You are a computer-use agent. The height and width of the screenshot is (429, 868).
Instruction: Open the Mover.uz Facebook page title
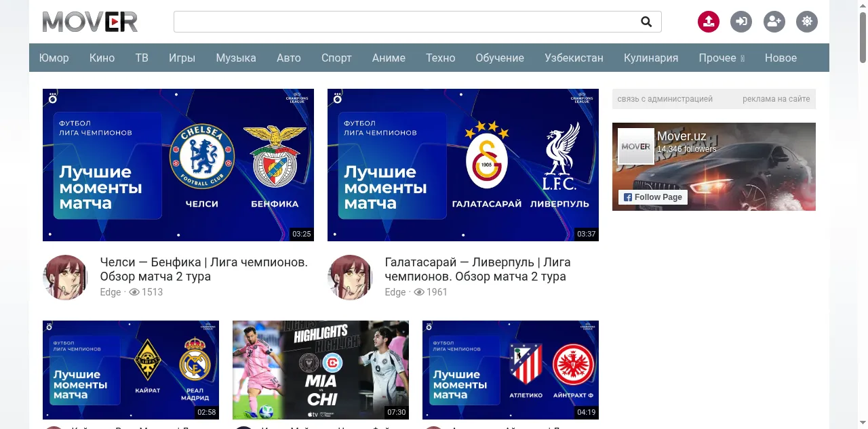click(x=682, y=136)
